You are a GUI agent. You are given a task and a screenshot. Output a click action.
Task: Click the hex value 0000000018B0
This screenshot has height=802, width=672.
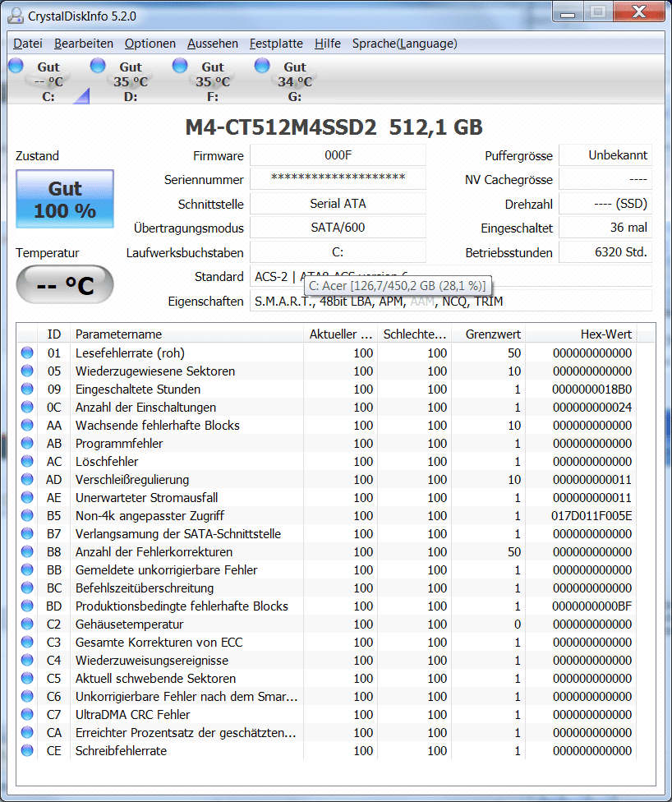click(591, 389)
